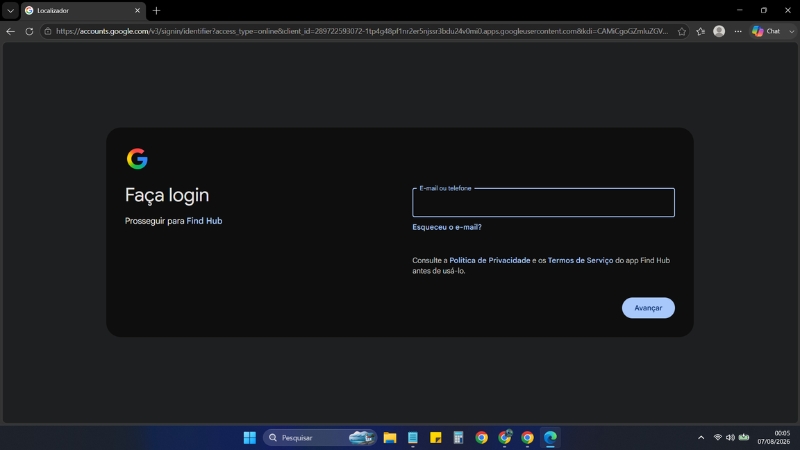Close the Localizador tab
The height and width of the screenshot is (450, 800).
click(x=137, y=10)
